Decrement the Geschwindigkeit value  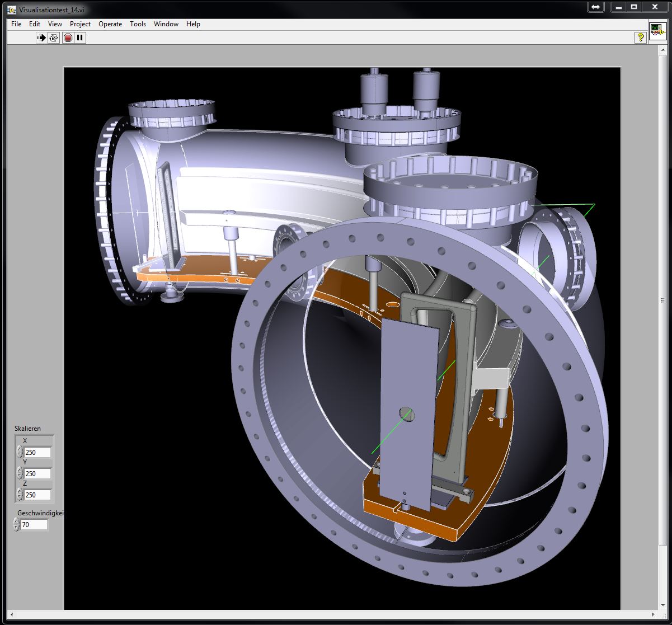(16, 527)
